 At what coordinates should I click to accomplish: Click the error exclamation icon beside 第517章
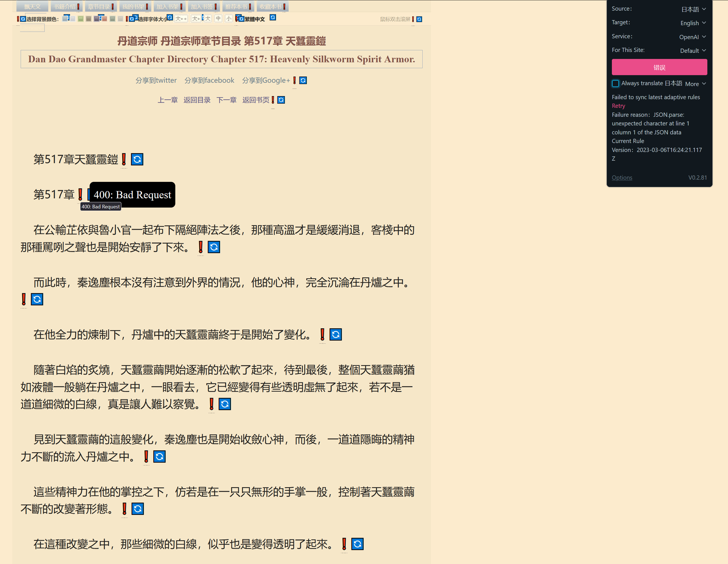click(81, 194)
